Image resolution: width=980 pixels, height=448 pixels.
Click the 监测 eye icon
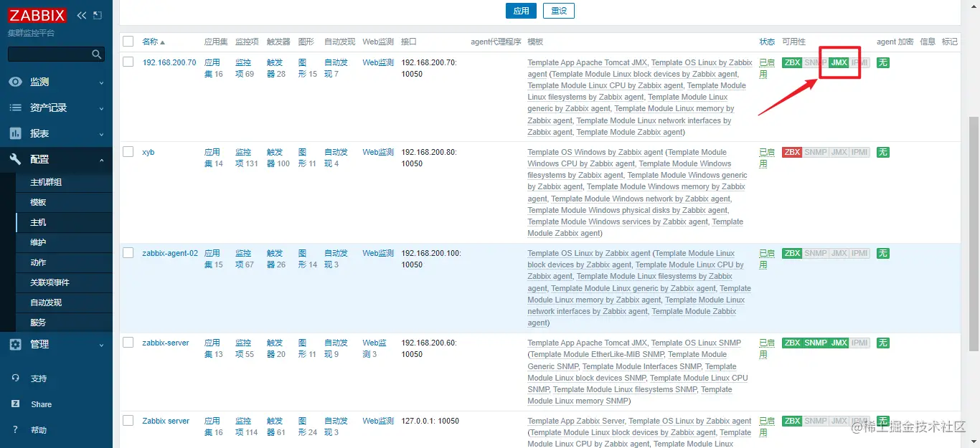coord(15,82)
